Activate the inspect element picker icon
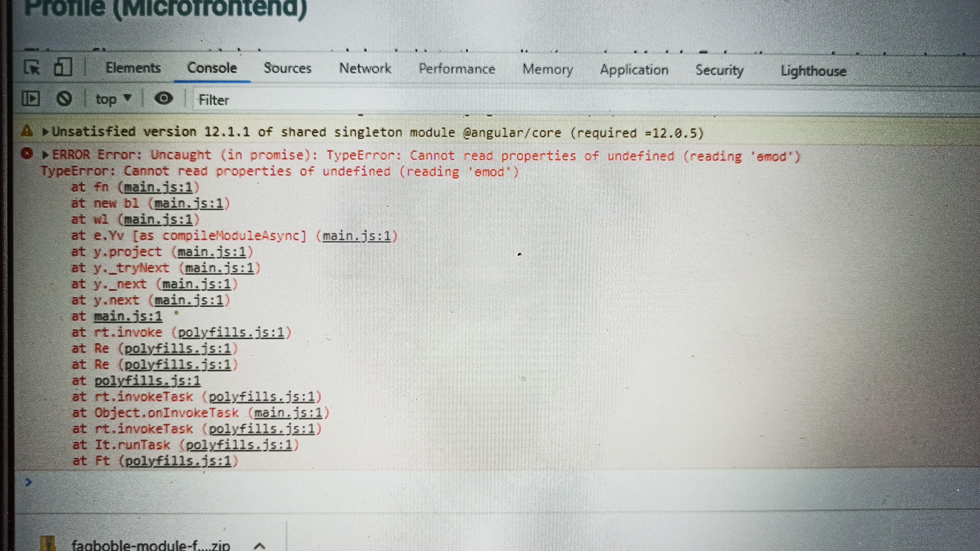This screenshot has height=551, width=980. coord(32,68)
